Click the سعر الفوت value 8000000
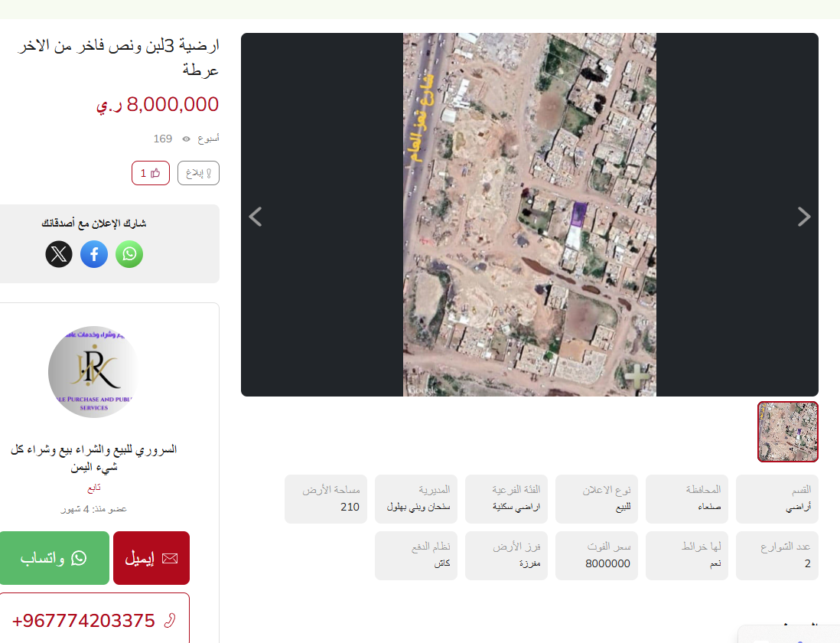Screen dimensions: 840x643 [x=607, y=563]
